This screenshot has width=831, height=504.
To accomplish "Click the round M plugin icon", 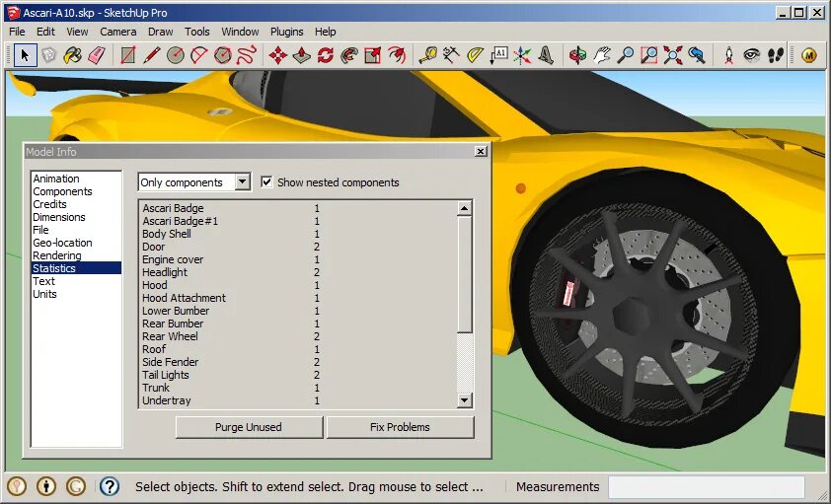I will click(x=808, y=55).
